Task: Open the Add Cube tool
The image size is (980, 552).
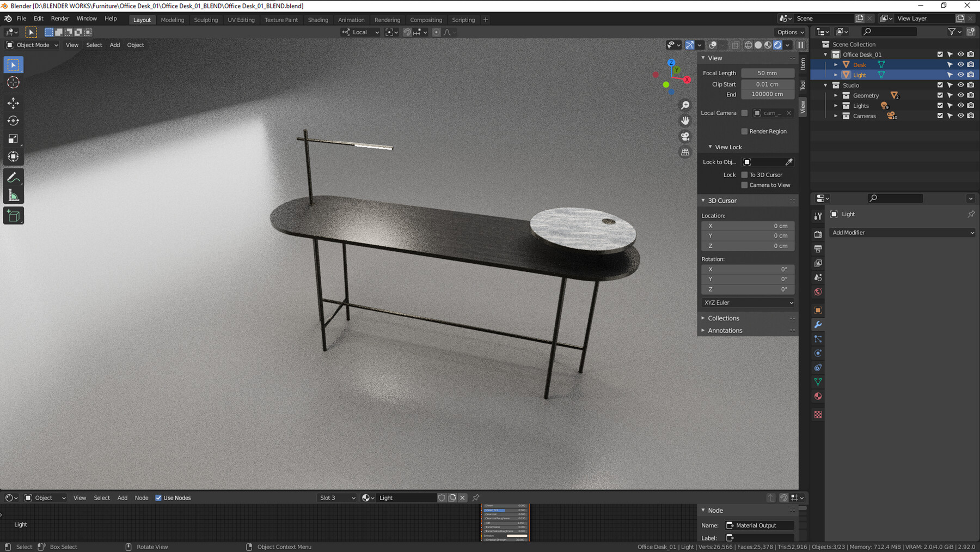Action: point(13,215)
